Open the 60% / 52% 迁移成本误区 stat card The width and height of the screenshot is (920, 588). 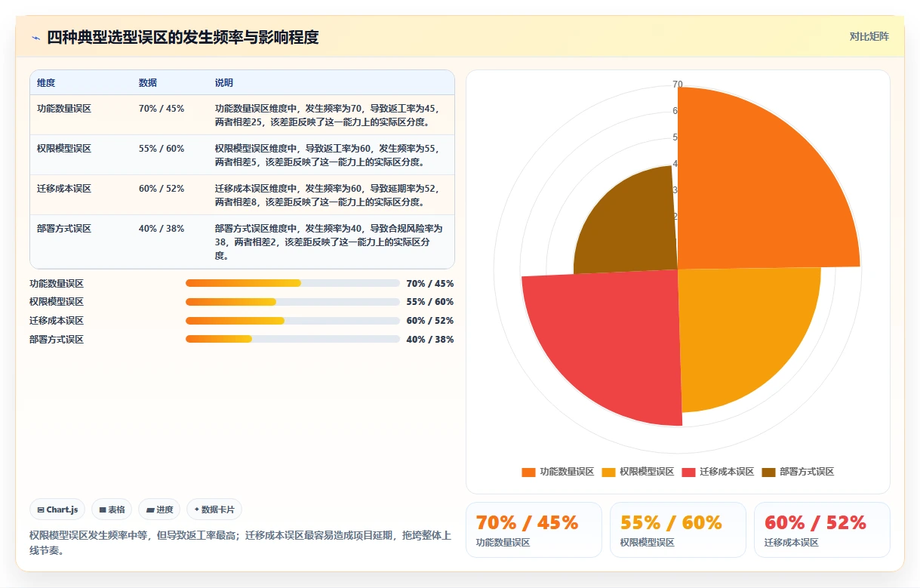click(822, 530)
